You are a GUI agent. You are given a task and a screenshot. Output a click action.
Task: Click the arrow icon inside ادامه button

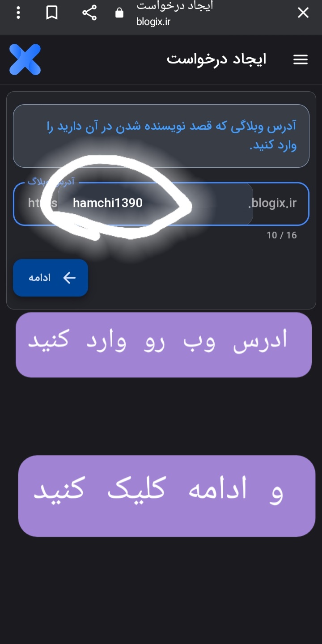69,278
